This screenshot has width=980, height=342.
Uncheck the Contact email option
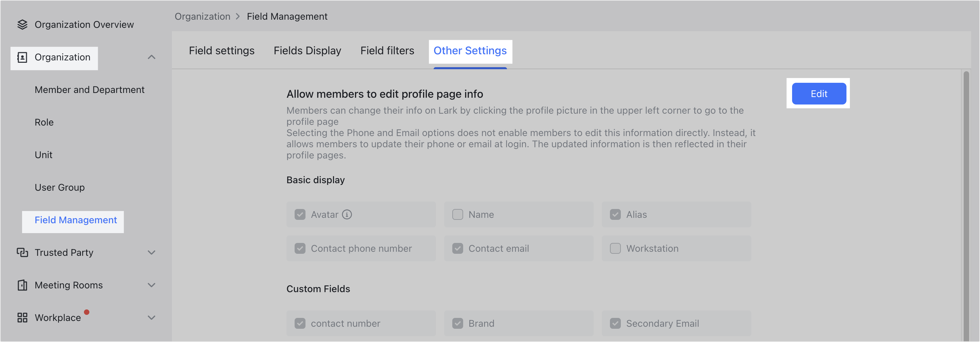[x=457, y=248]
